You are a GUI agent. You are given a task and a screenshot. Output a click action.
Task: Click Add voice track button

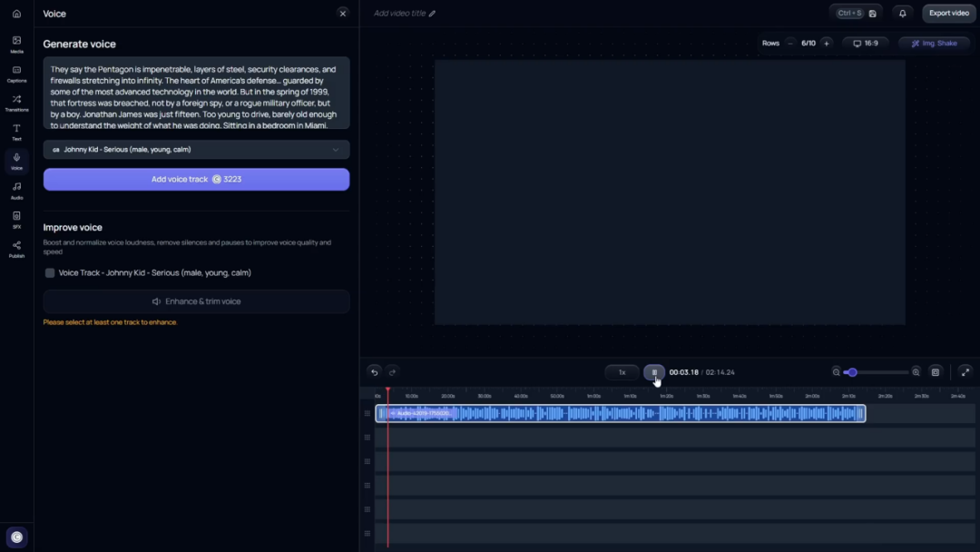(x=196, y=180)
